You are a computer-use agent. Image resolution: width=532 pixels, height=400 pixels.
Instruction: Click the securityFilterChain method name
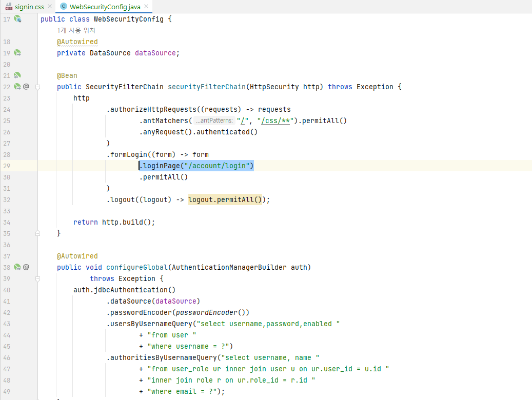pyautogui.click(x=207, y=87)
